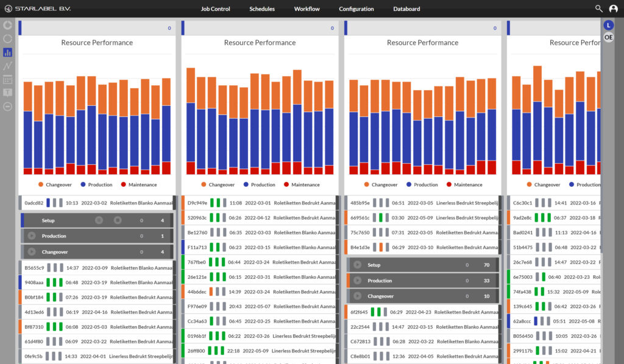Viewport: 624px width, 364px height.
Task: Toggle Maintenance legend above job 485b95e
Action: coord(464,185)
